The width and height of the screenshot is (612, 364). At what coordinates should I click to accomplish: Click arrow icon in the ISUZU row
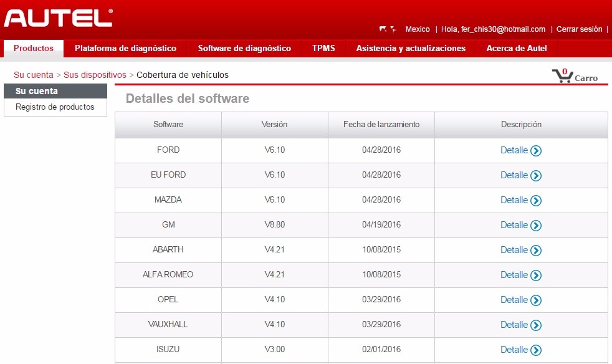click(x=536, y=350)
